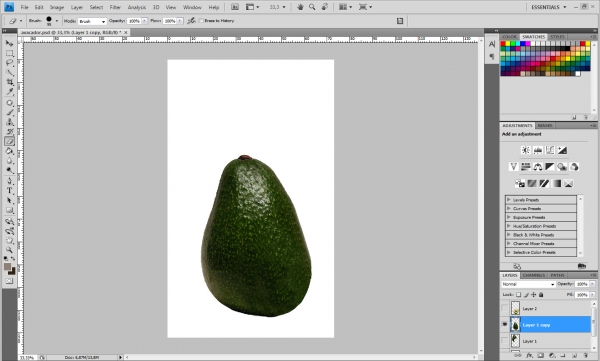Switch to the Color tab
This screenshot has width=600, height=361.
509,37
